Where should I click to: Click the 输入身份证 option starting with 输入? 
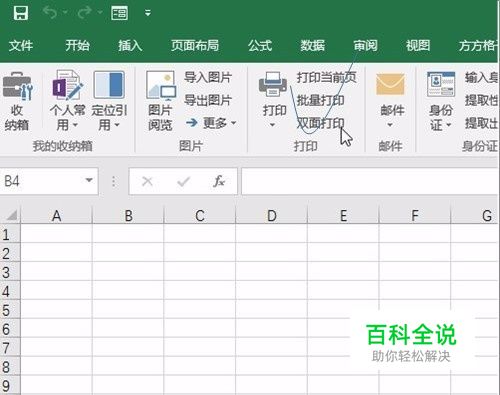pyautogui.click(x=481, y=77)
